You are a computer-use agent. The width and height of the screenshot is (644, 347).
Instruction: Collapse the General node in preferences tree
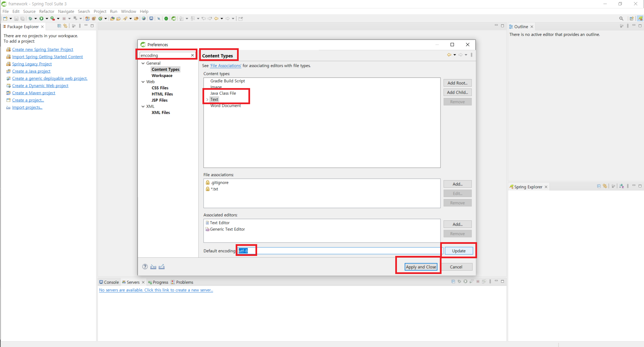coord(143,63)
